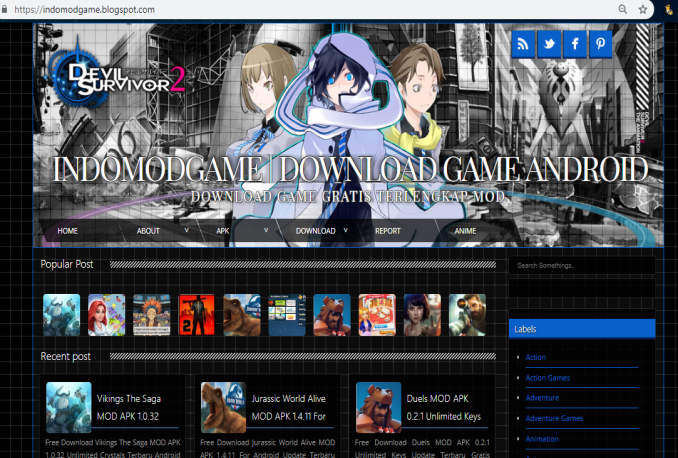678x458 pixels.
Task: Open the RSS feed icon
Action: click(x=524, y=45)
